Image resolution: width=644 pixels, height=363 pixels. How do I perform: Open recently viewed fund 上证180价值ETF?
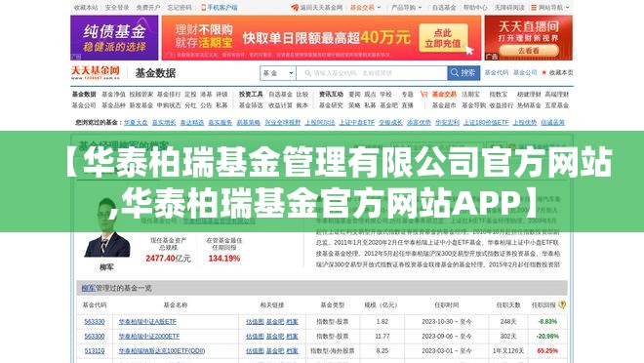(486, 122)
